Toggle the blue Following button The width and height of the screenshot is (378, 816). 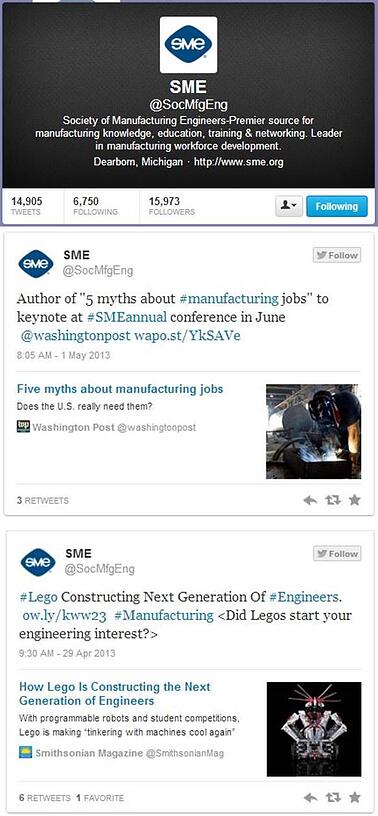[336, 207]
